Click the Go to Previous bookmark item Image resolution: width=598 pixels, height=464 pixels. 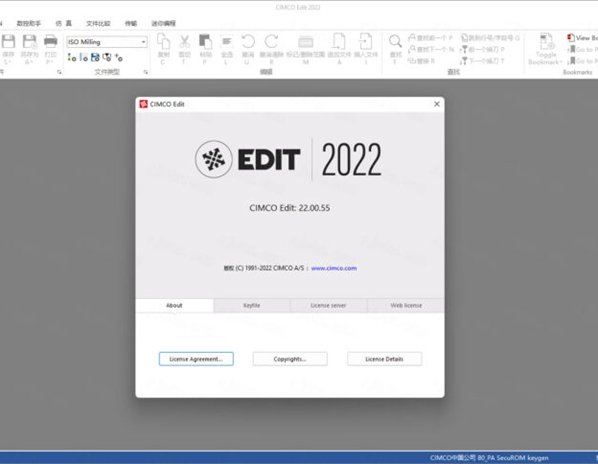pyautogui.click(x=582, y=49)
